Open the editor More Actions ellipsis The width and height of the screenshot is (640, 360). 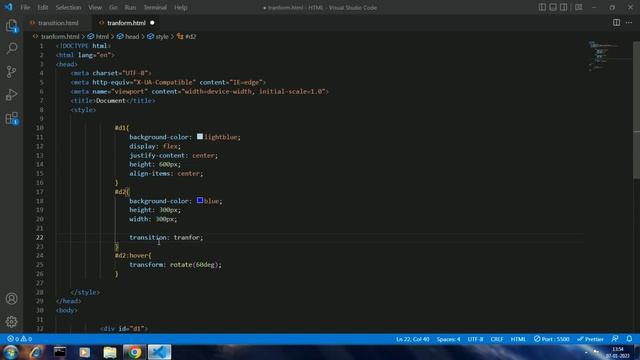(x=629, y=23)
